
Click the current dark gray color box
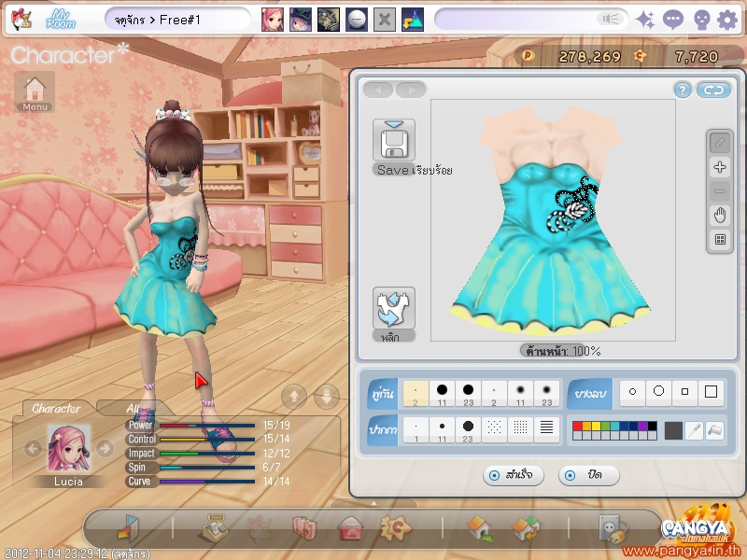point(673,430)
